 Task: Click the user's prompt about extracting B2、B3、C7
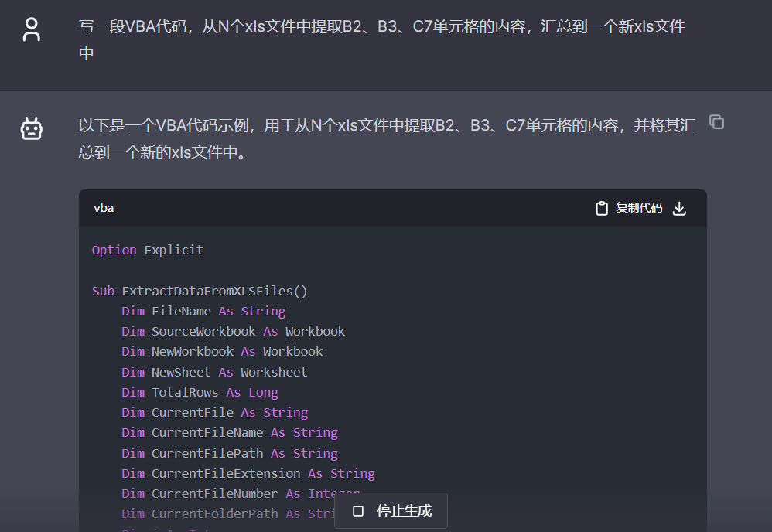point(381,39)
